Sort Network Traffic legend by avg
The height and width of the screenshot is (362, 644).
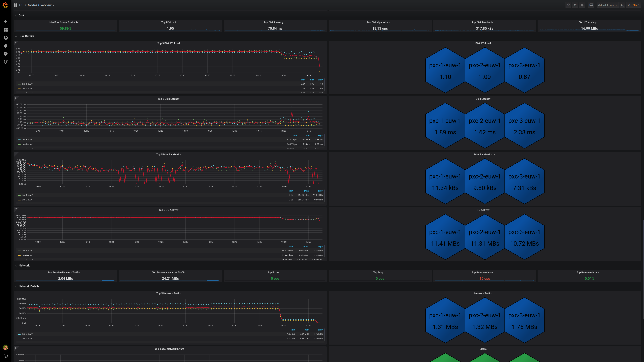click(x=320, y=330)
